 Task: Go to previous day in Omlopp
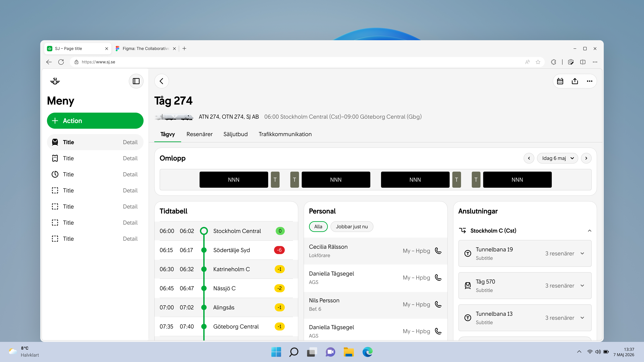click(x=529, y=158)
